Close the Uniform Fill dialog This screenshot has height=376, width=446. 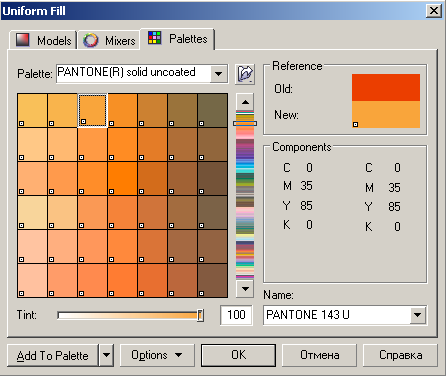[x=434, y=11]
